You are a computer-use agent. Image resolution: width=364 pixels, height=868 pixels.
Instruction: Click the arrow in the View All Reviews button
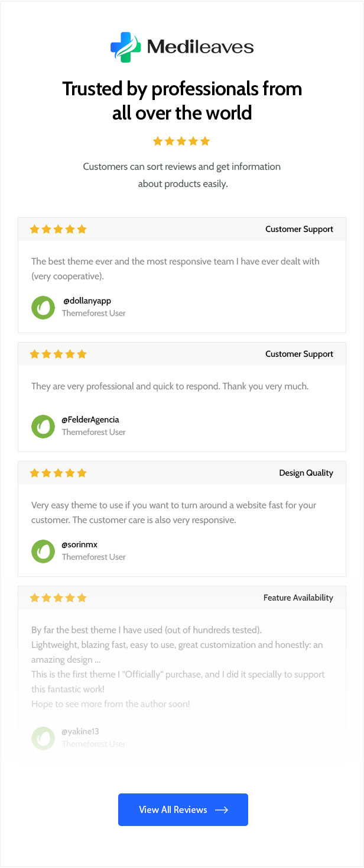point(222,810)
